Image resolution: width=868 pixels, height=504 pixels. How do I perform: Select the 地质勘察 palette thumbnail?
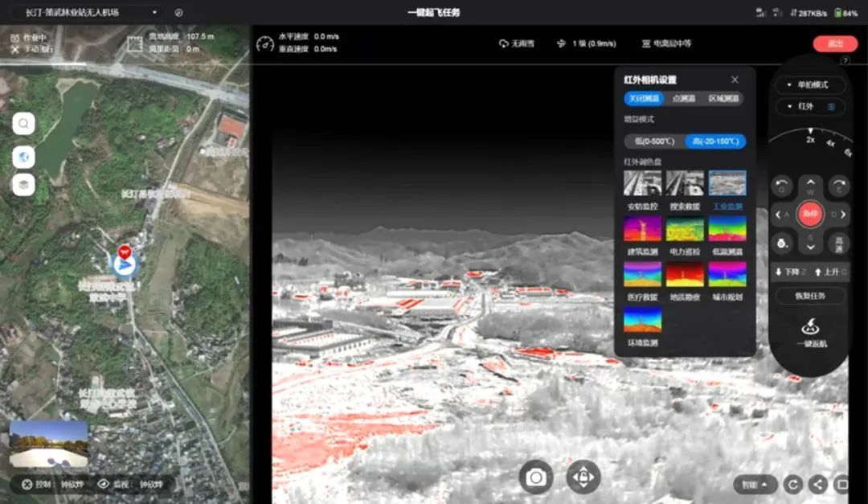685,274
